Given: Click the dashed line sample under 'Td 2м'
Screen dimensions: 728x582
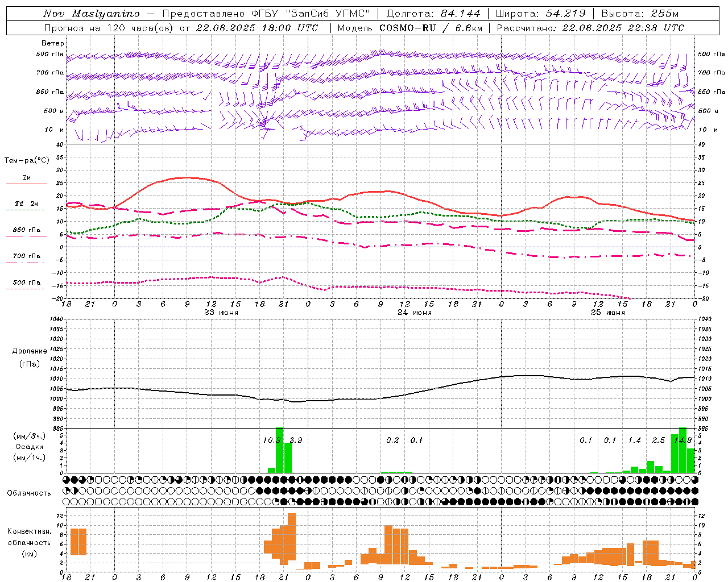Looking at the screenshot, I should pos(26,210).
